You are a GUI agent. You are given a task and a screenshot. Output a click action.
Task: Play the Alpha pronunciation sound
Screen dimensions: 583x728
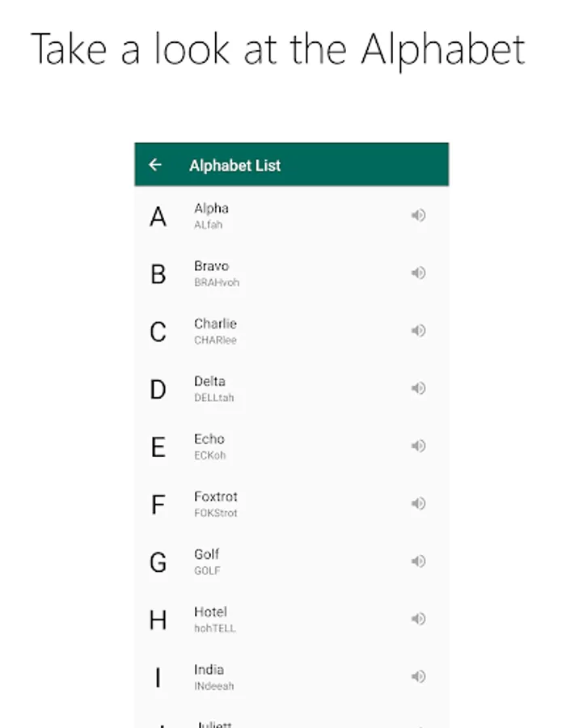(418, 215)
